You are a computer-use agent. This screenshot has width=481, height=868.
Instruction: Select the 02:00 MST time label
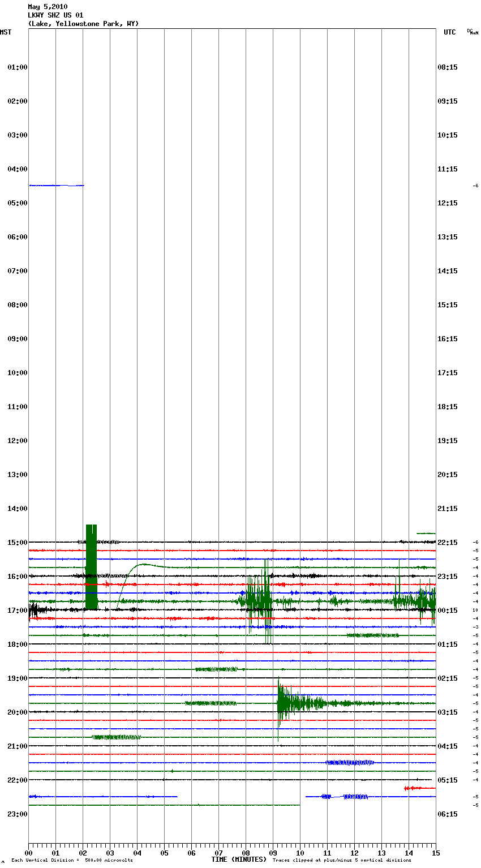(18, 101)
